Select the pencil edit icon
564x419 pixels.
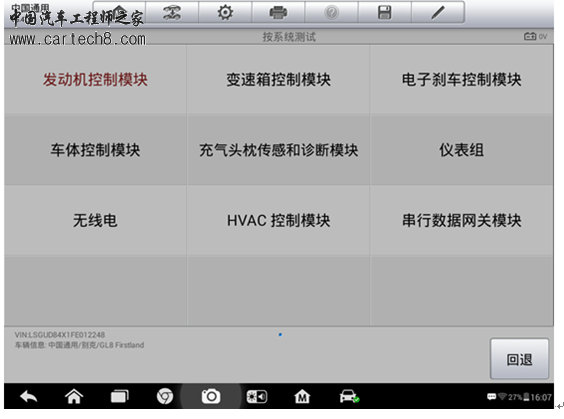pos(438,13)
